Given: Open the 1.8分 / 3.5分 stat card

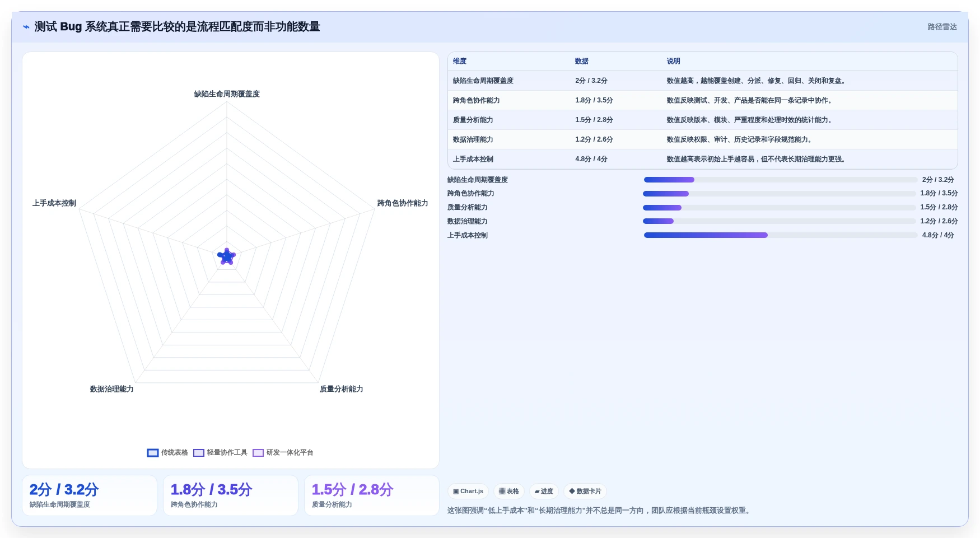Looking at the screenshot, I should pyautogui.click(x=231, y=495).
